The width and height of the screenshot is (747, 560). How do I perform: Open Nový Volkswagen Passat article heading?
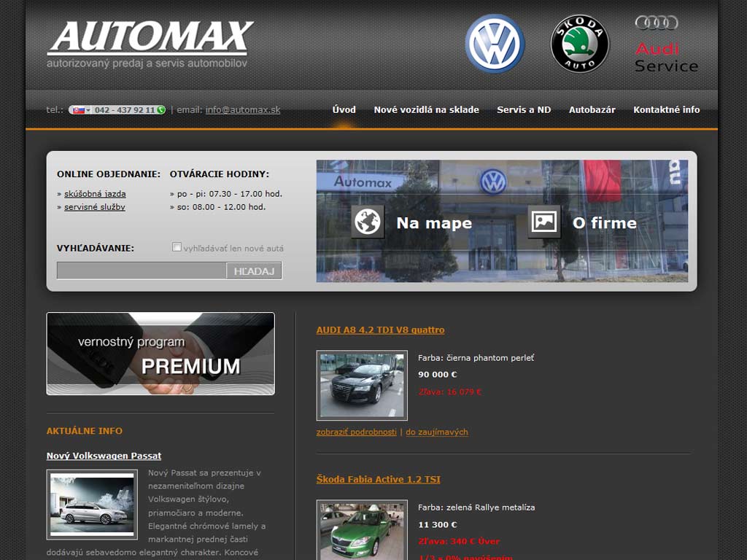(x=104, y=456)
